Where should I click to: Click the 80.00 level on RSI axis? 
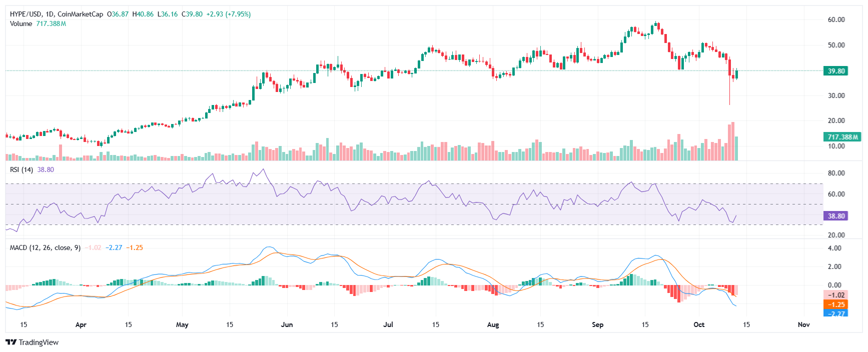pyautogui.click(x=836, y=173)
